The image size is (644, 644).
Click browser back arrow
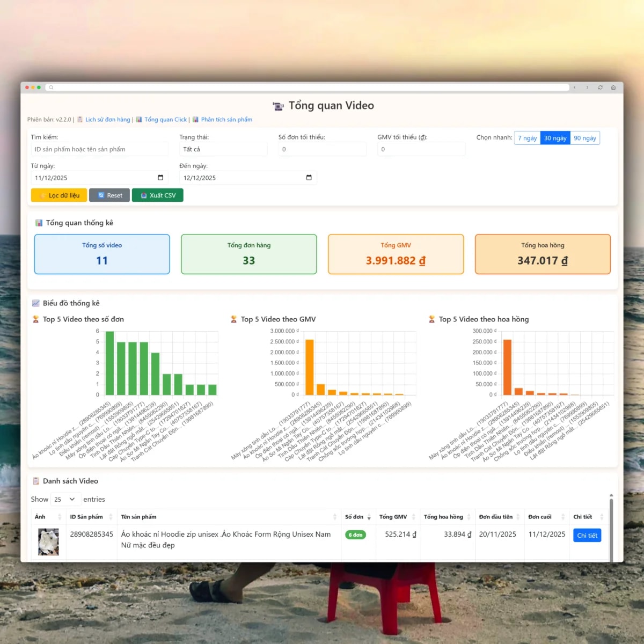tap(575, 87)
